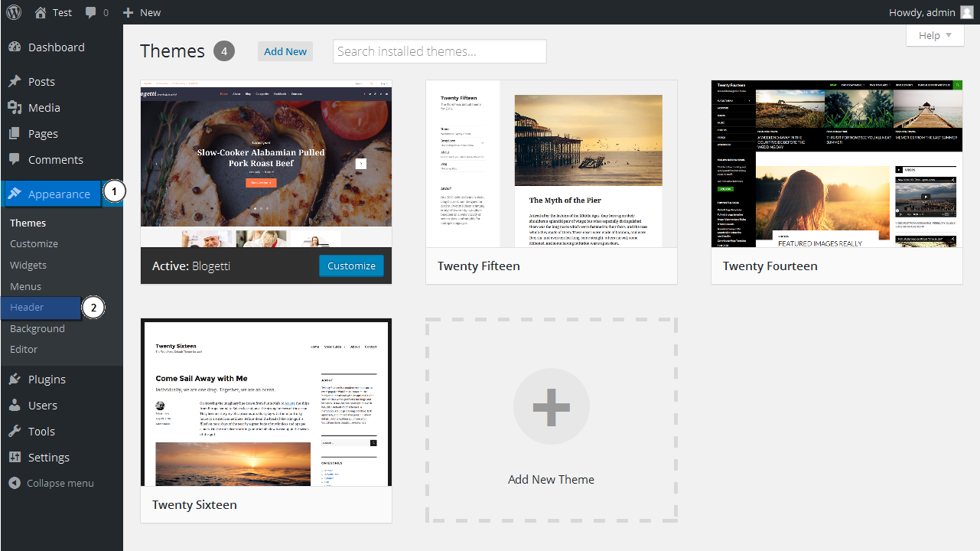Open the Media menu label
The height and width of the screenshot is (551, 980).
click(x=44, y=107)
